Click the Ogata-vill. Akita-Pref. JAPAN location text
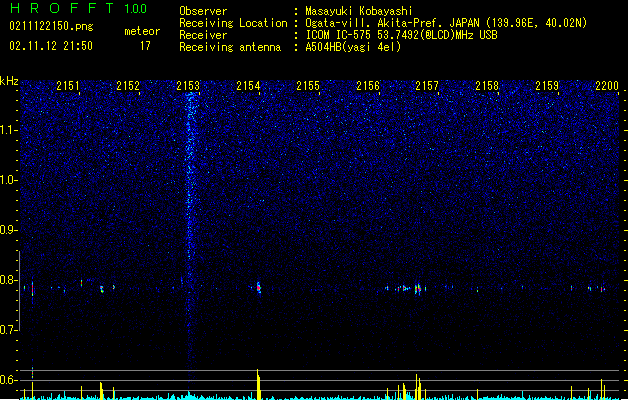Viewport: 629px width, 400px height. tap(446, 23)
